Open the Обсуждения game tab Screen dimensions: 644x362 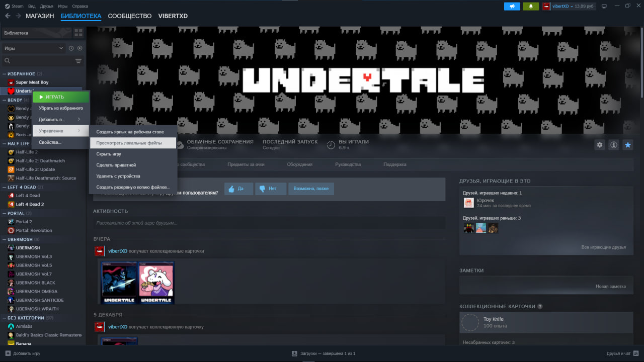coord(300,164)
